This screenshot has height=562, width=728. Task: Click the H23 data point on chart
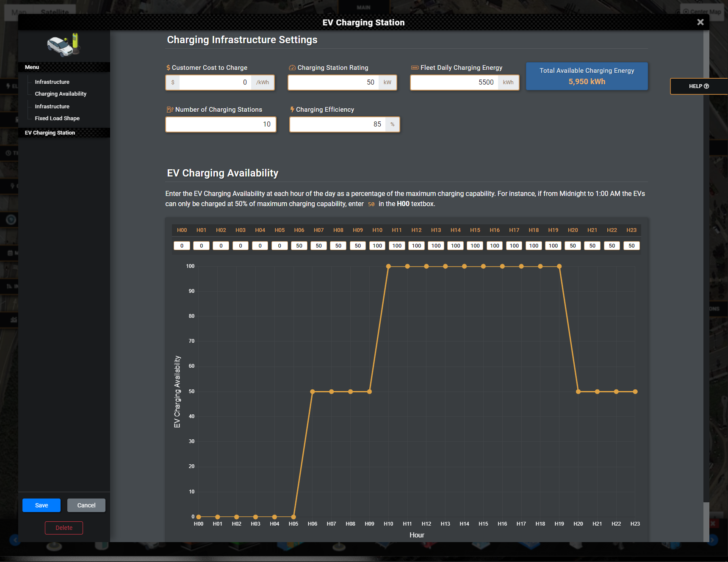tap(635, 392)
